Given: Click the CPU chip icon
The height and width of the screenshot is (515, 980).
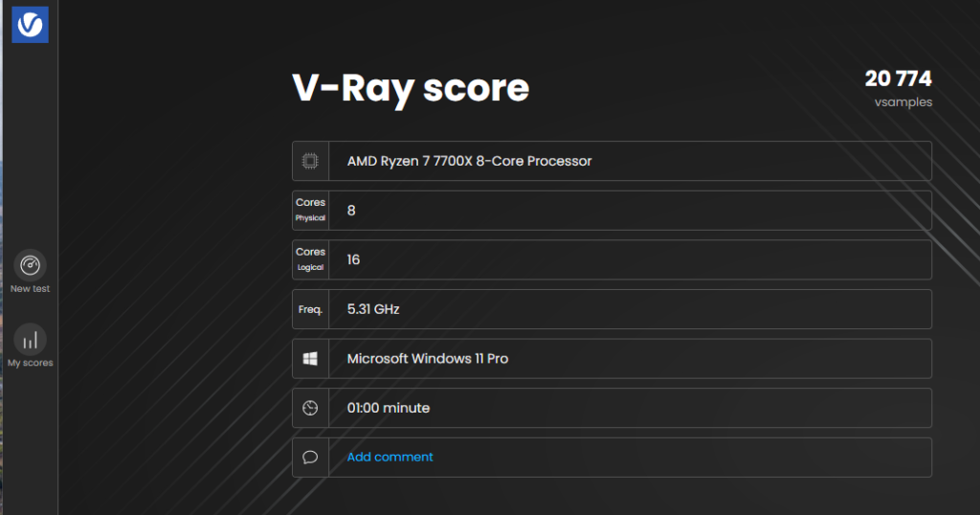Looking at the screenshot, I should coord(310,161).
